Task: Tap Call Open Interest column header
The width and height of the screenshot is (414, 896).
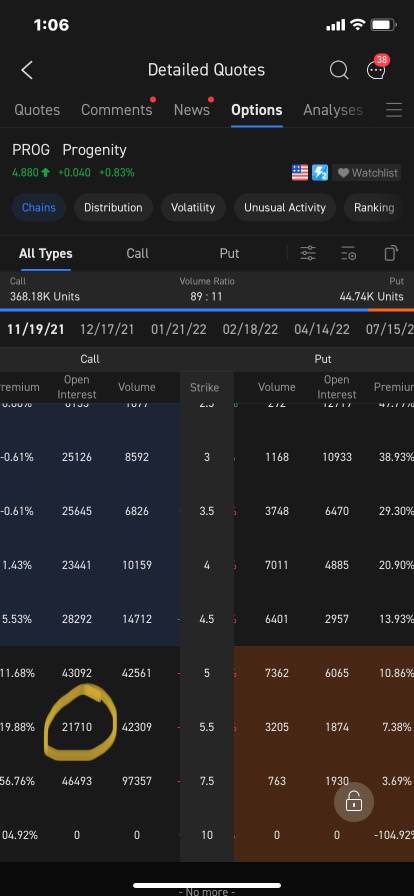Action: click(77, 387)
